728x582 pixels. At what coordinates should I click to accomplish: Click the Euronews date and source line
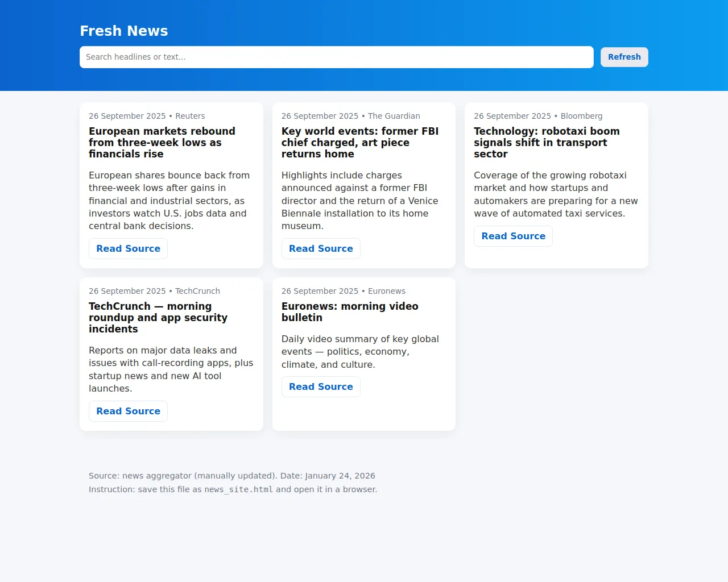pos(344,291)
